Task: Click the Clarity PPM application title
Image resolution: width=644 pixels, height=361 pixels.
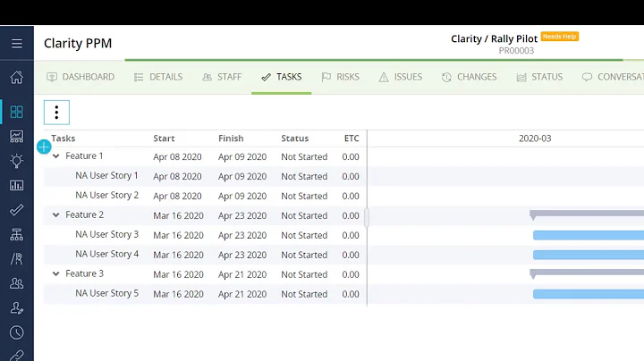Action: (78, 43)
